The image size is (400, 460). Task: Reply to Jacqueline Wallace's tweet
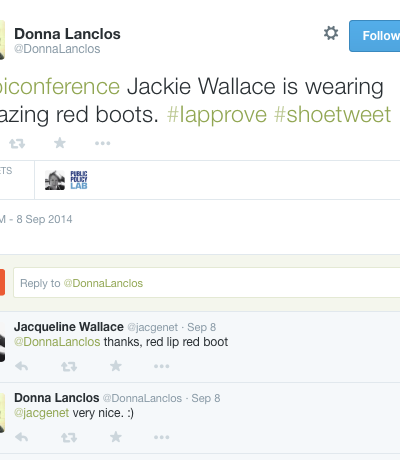(x=22, y=366)
